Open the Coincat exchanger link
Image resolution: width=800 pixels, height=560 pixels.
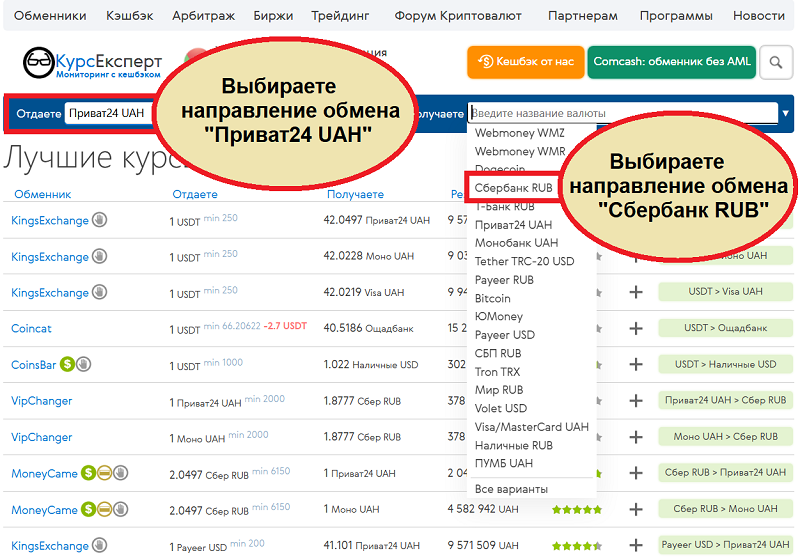click(31, 328)
